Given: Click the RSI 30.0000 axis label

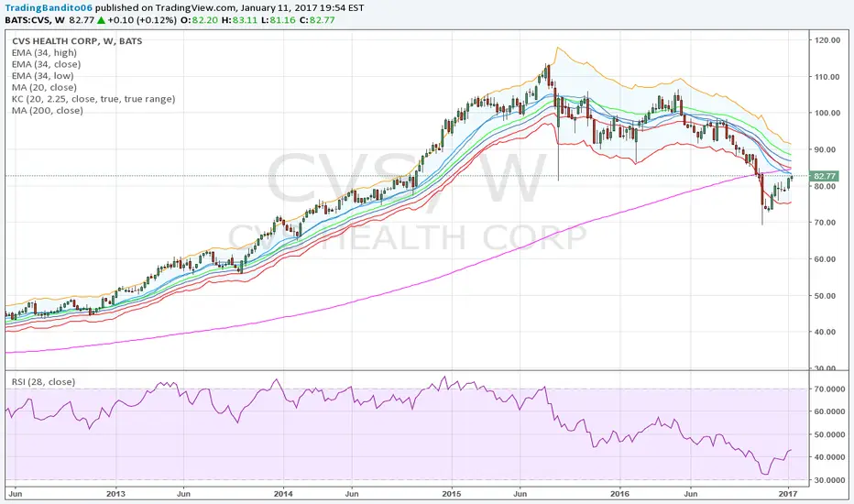Looking at the screenshot, I should click(x=830, y=480).
